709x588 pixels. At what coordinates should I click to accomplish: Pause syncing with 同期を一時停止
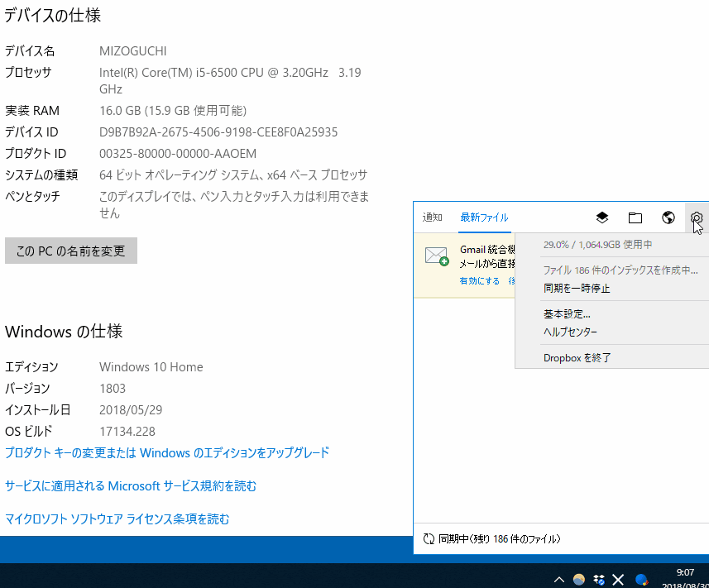click(578, 288)
